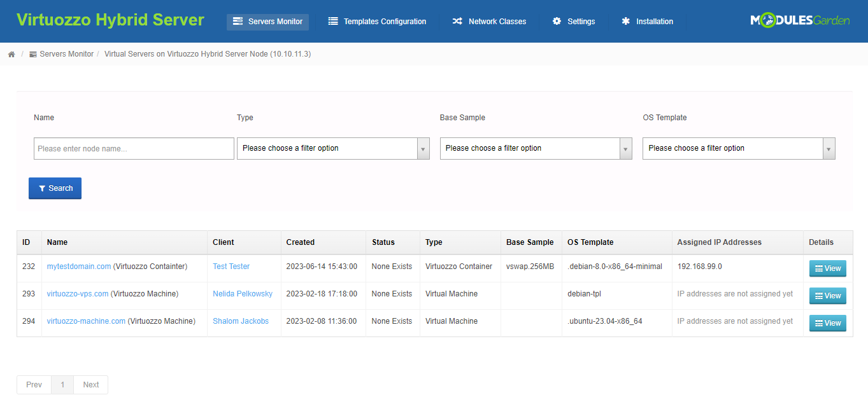The width and height of the screenshot is (868, 409).
Task: Select the Network Classes crossed-arrows icon
Action: click(457, 21)
